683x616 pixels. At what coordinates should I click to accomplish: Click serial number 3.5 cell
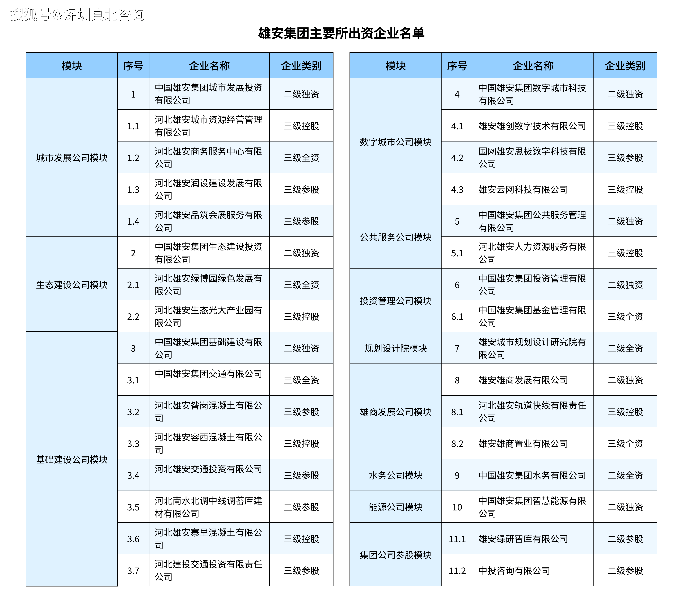tap(133, 507)
